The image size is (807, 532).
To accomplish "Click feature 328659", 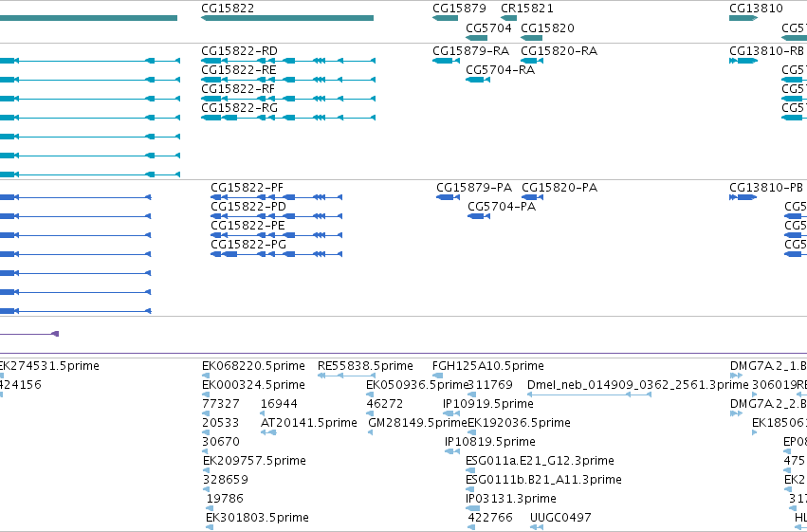I will coord(206,490).
